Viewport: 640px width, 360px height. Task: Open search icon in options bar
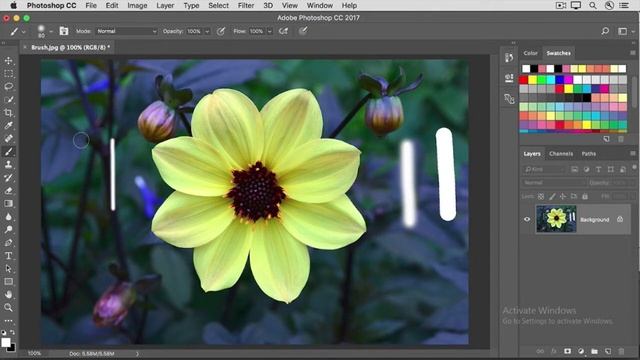tap(605, 31)
